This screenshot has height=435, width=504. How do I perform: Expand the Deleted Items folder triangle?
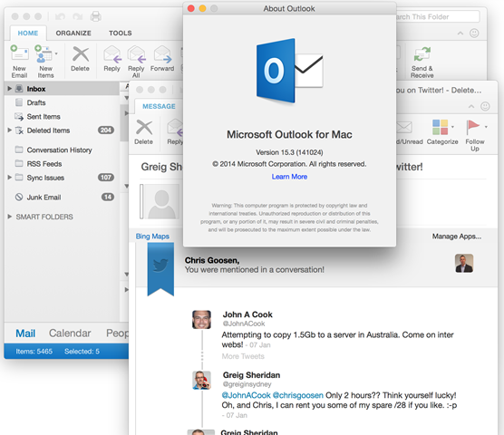[x=10, y=130]
